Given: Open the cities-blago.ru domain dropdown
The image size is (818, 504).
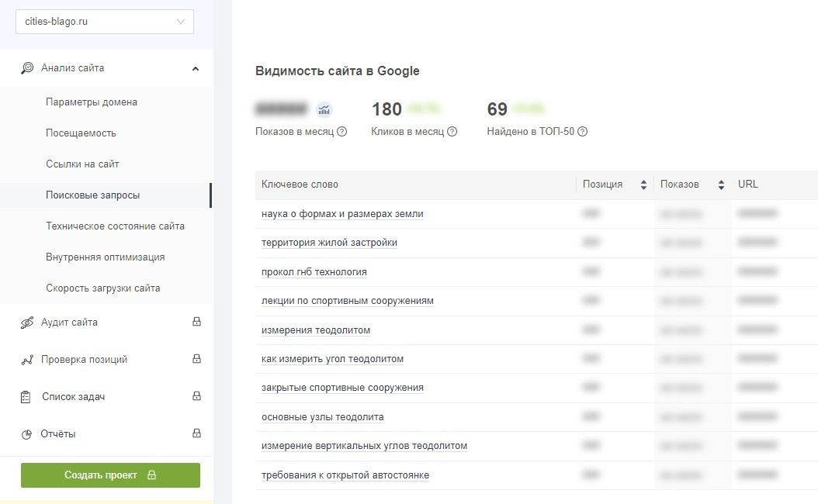Looking at the screenshot, I should (x=105, y=22).
